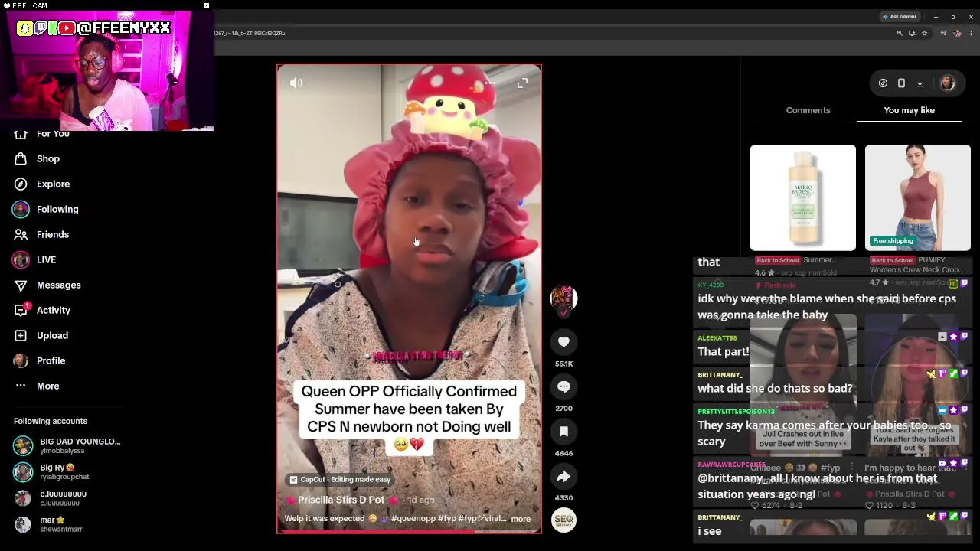This screenshot has height=551, width=980.
Task: Open the c.luuuuuuuu following account
Action: click(51, 498)
